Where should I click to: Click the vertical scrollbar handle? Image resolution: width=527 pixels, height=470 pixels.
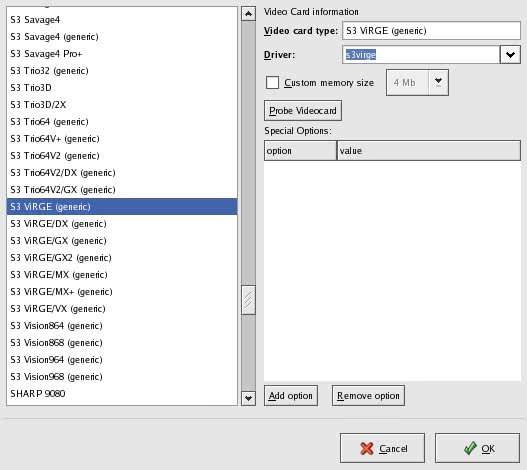point(248,300)
